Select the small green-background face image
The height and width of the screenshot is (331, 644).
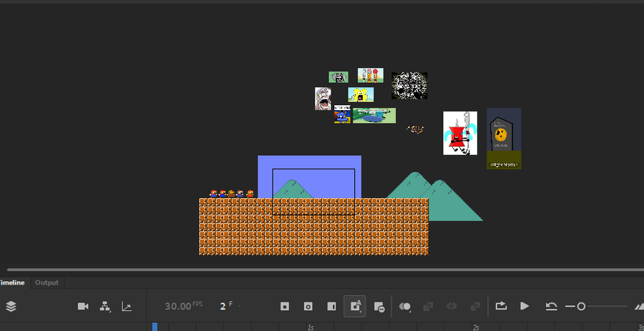[x=338, y=77]
